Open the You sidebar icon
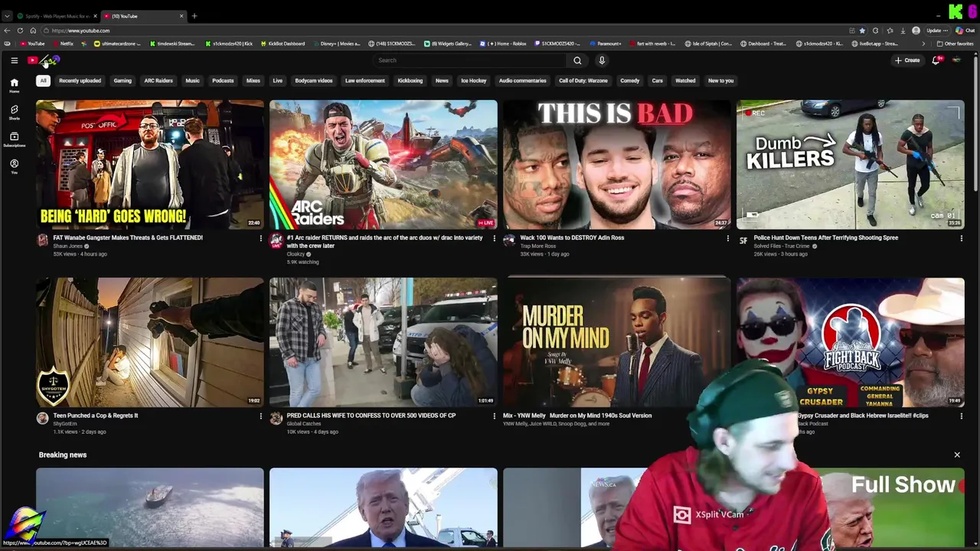Screen dimensions: 980x551 tap(14, 166)
